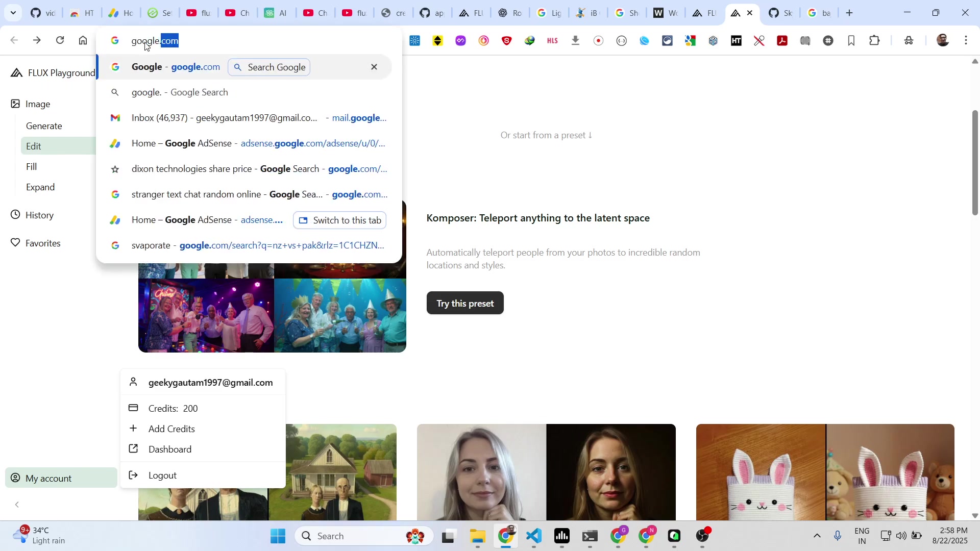This screenshot has height=551, width=980.
Task: Click Logout in account menu
Action: tap(203, 475)
